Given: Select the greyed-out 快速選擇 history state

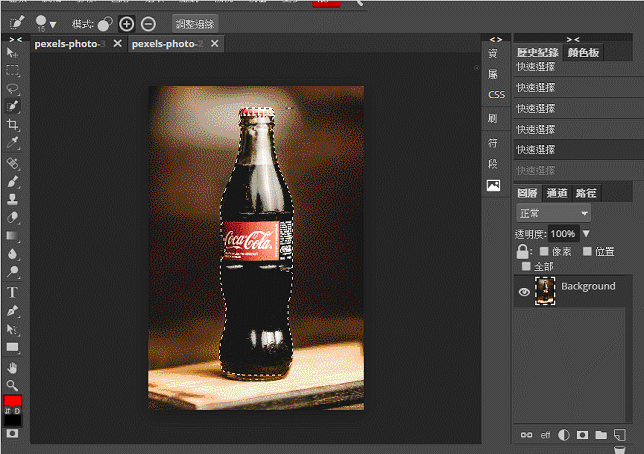Looking at the screenshot, I should pyautogui.click(x=579, y=171).
